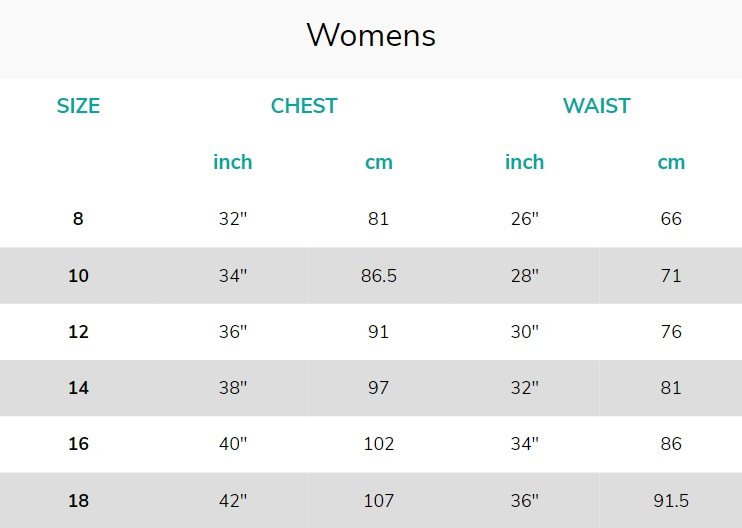Select the waist cm subheader
Viewport: 742px width, 528px height.
671,162
